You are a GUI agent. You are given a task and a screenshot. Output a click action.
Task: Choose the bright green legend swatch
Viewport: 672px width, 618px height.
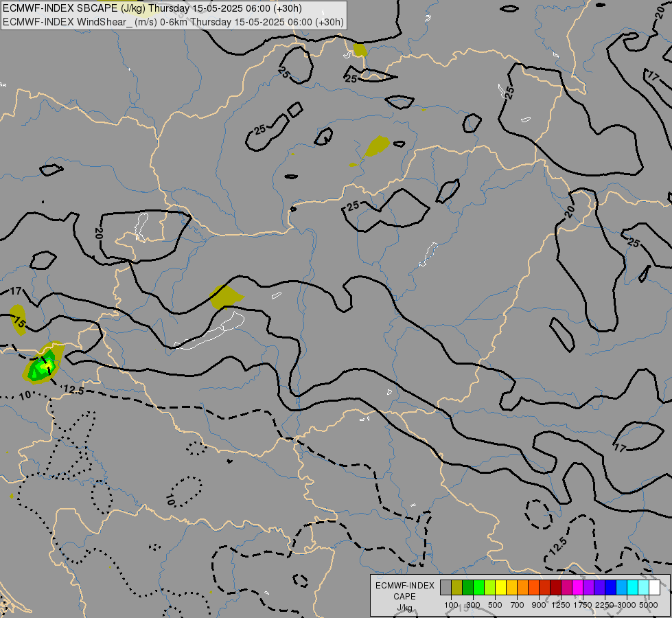pos(478,587)
